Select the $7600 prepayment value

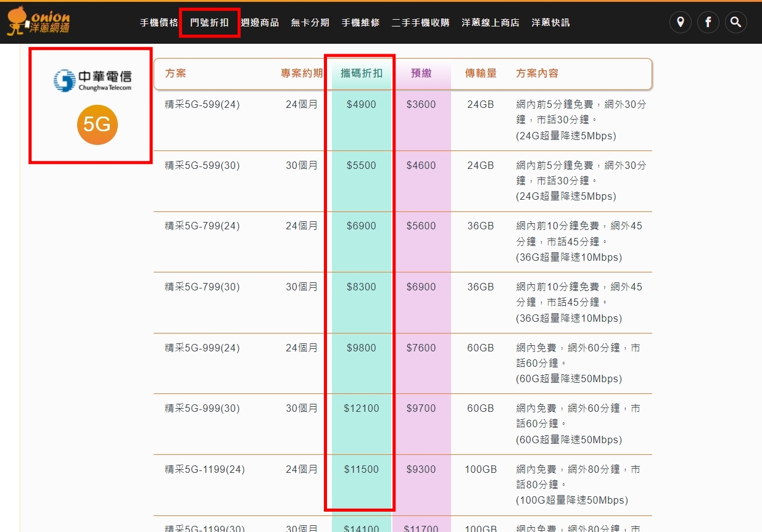[x=421, y=348]
